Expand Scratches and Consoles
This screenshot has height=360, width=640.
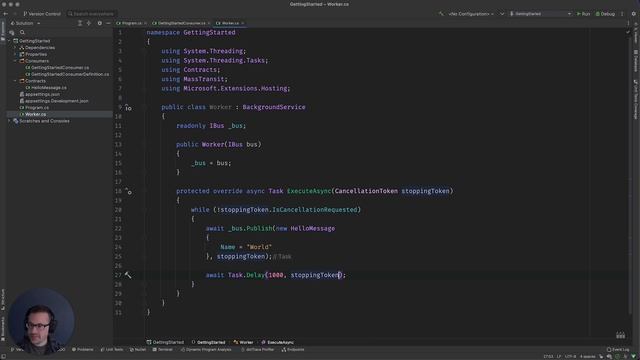[x=9, y=121]
